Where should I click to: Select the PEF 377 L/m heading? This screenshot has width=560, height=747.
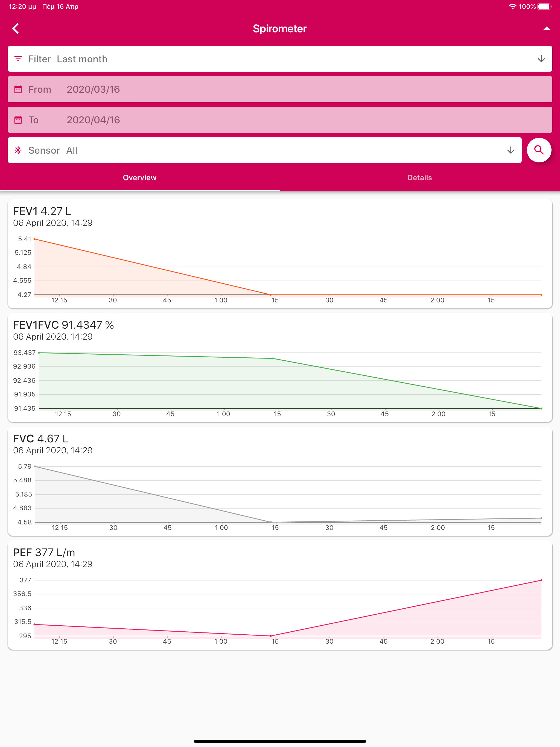(x=44, y=553)
